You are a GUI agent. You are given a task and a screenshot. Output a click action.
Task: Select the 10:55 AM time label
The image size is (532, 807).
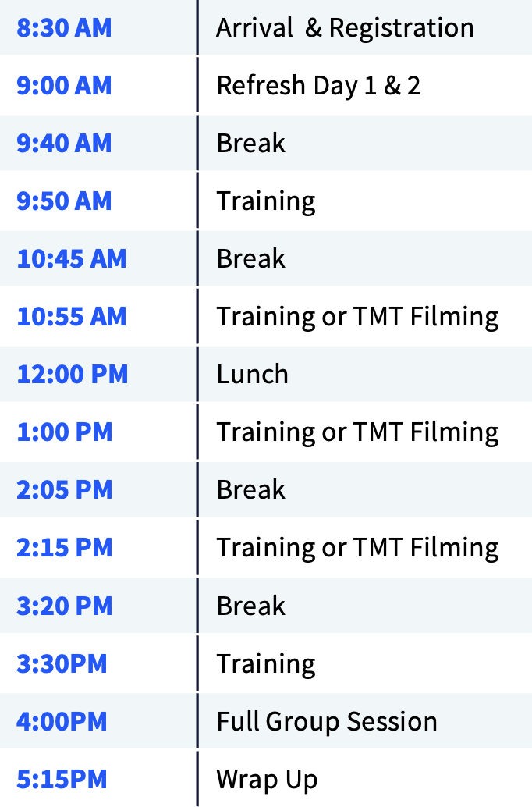71,317
